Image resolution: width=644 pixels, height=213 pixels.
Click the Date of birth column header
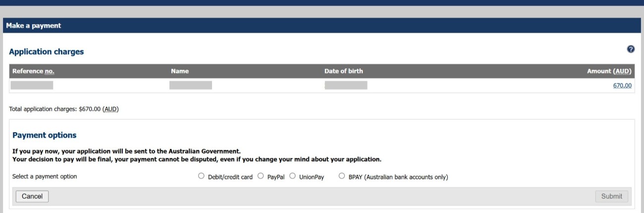coord(343,71)
